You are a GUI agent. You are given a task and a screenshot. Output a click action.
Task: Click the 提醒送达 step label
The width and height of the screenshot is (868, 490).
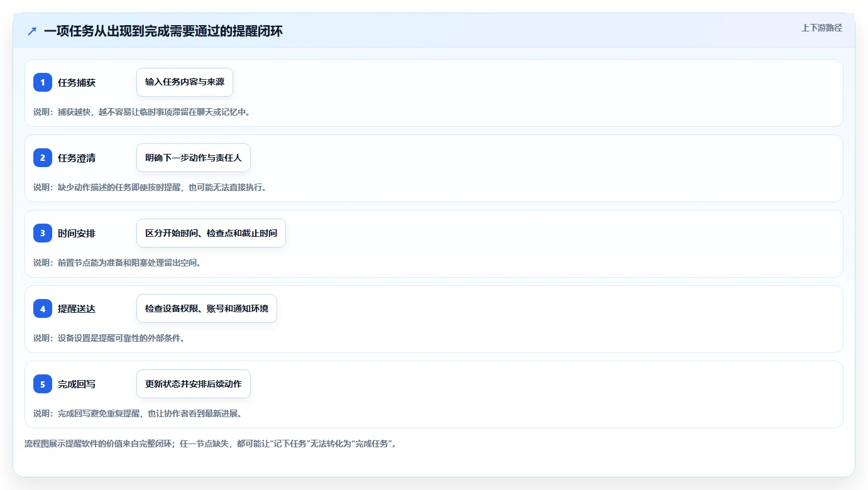[77, 308]
